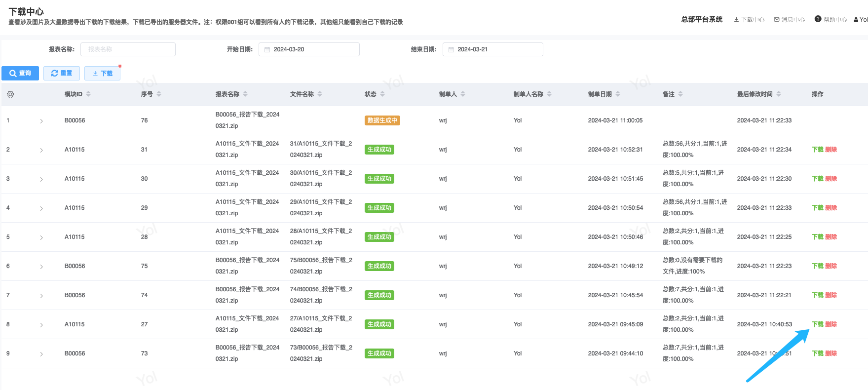Click the 报表名称 text input field
Viewport: 868px width, 390px height.
(128, 49)
